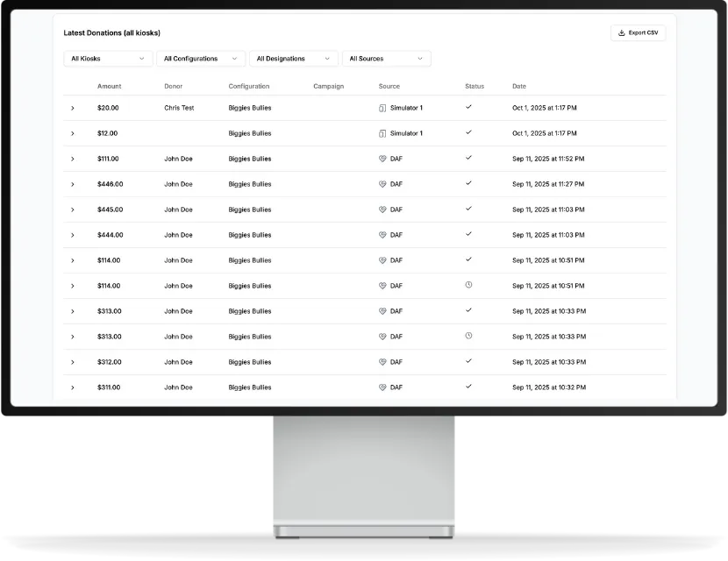
Task: Click the checkmark status icon in $20.00 row
Action: pyautogui.click(x=468, y=107)
